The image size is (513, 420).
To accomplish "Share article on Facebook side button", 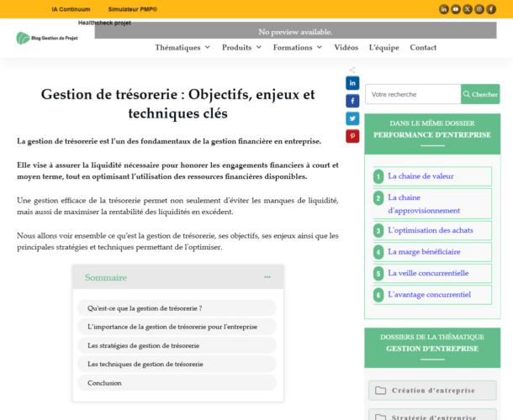I will point(352,101).
